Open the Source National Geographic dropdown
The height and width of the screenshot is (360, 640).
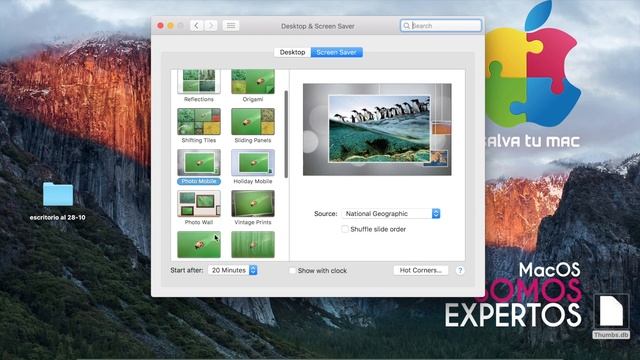[391, 213]
